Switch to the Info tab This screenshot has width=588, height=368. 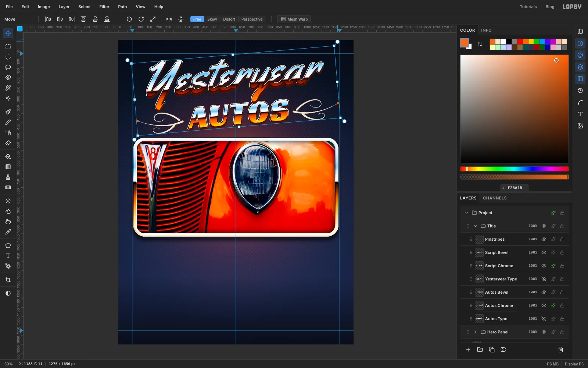pyautogui.click(x=486, y=30)
